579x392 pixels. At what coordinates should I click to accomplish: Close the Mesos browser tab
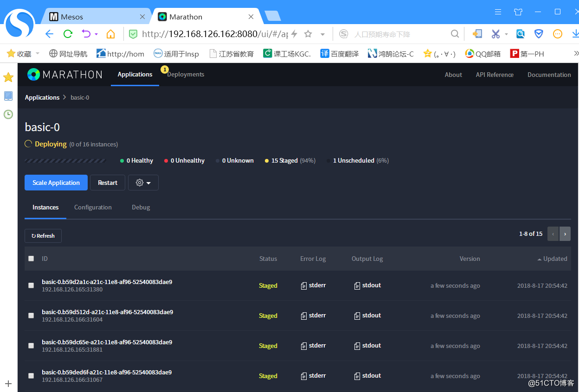[x=142, y=17]
